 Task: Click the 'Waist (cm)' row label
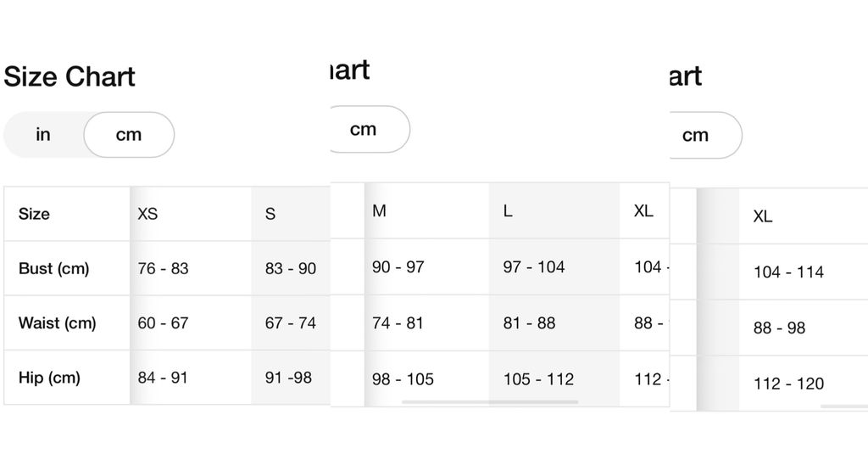[57, 322]
